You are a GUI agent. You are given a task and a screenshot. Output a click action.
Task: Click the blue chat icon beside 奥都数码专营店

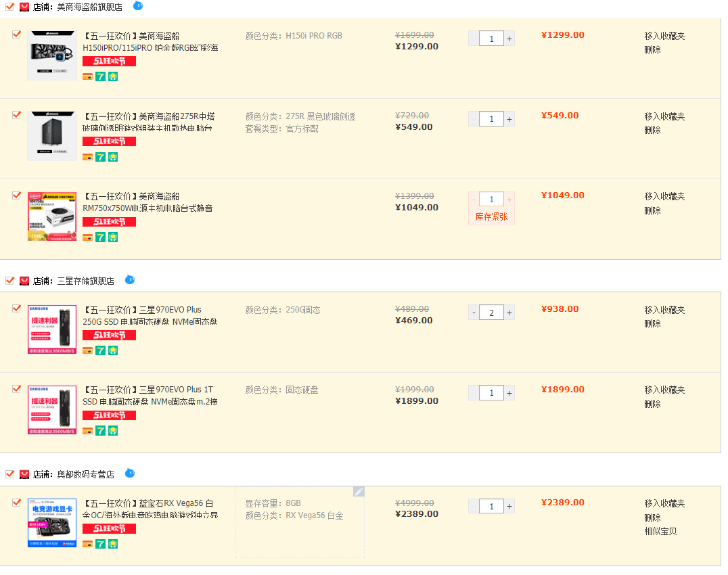click(x=130, y=473)
